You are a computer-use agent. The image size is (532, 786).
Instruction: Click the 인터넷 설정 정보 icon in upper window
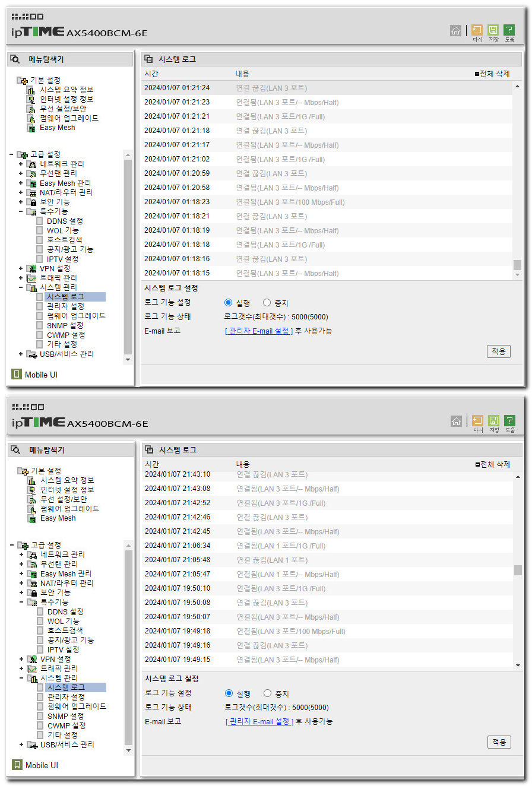click(x=31, y=99)
